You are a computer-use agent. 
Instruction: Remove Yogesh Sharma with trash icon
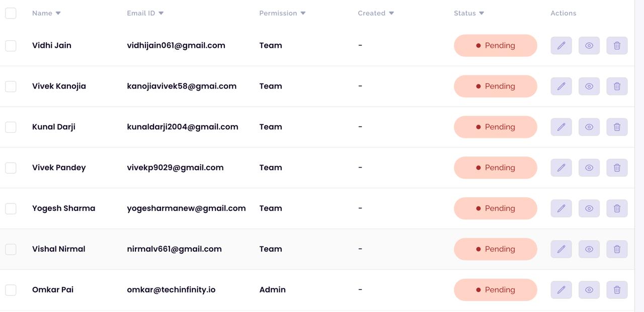pos(617,208)
